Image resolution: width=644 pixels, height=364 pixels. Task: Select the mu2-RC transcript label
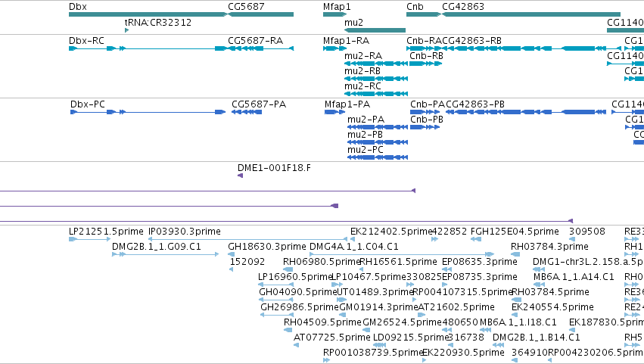[x=362, y=86]
